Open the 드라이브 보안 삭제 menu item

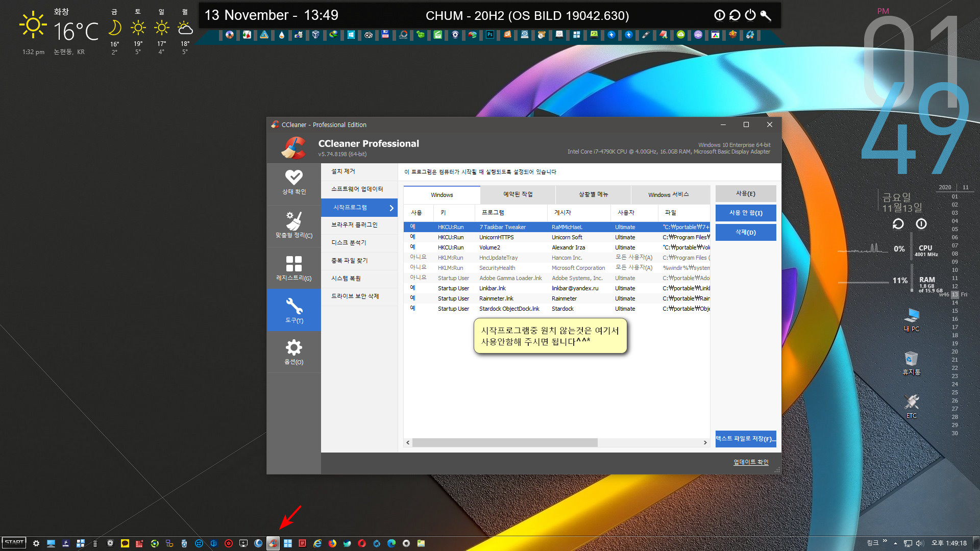(x=359, y=296)
